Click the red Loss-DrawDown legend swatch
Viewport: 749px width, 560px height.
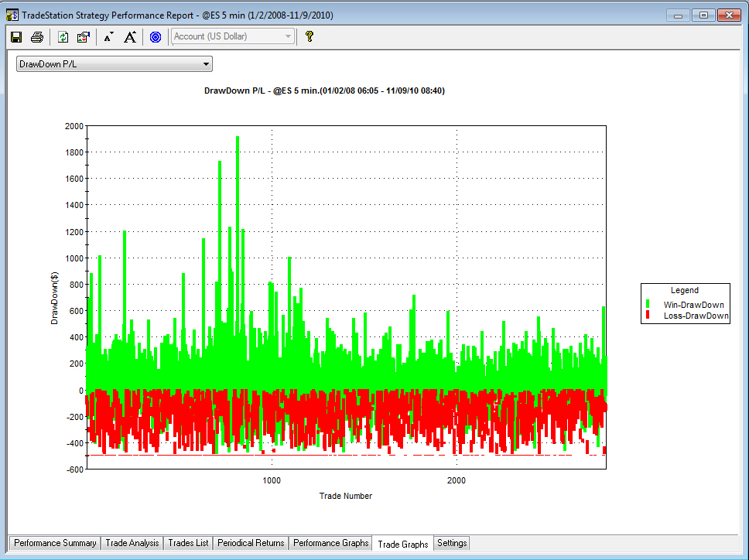coord(648,315)
